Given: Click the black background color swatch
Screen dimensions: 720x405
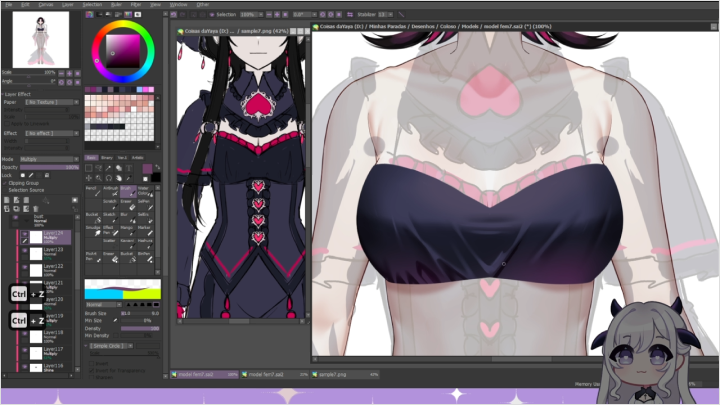Looking at the screenshot, I should (156, 177).
